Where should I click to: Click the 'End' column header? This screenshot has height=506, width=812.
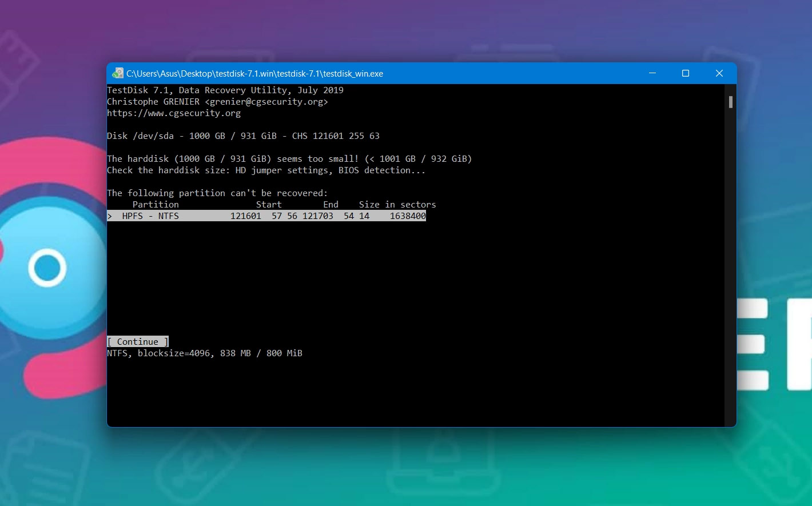[331, 204]
